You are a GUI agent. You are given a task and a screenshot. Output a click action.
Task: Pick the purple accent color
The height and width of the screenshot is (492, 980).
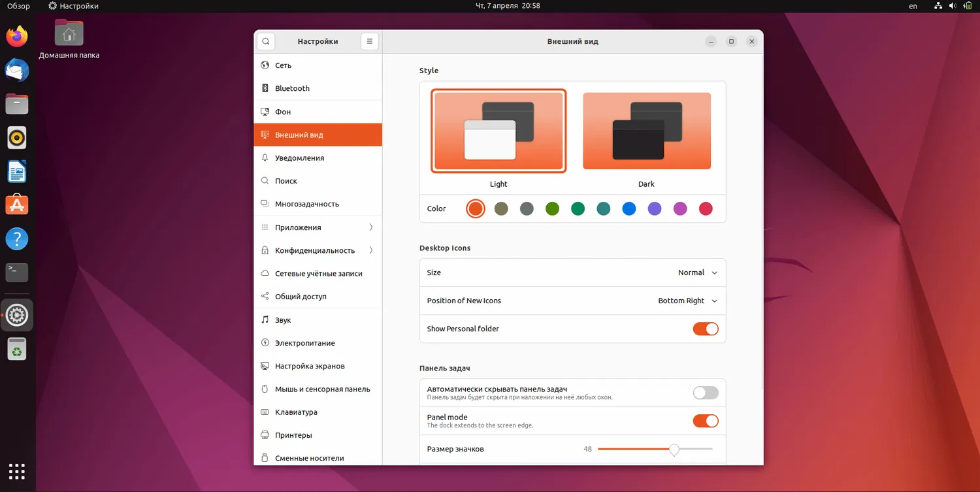pyautogui.click(x=655, y=208)
